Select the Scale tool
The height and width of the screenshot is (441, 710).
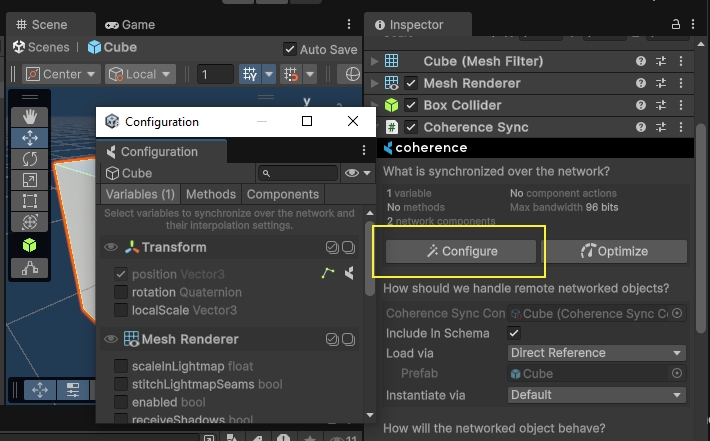point(30,180)
